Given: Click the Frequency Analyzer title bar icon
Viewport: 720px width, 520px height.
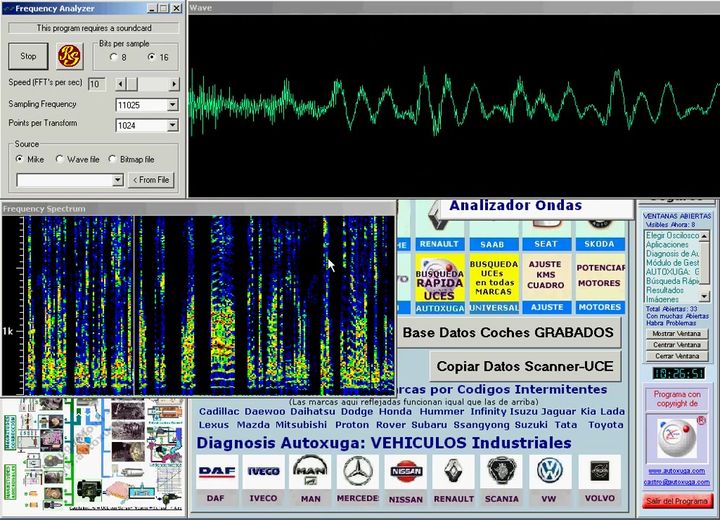Looking at the screenshot, I should (x=8, y=9).
